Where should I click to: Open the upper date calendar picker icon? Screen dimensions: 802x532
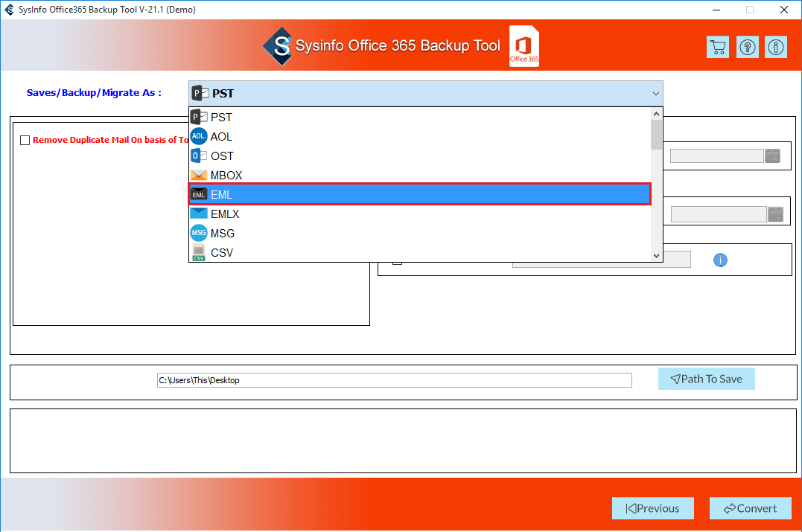pos(773,156)
